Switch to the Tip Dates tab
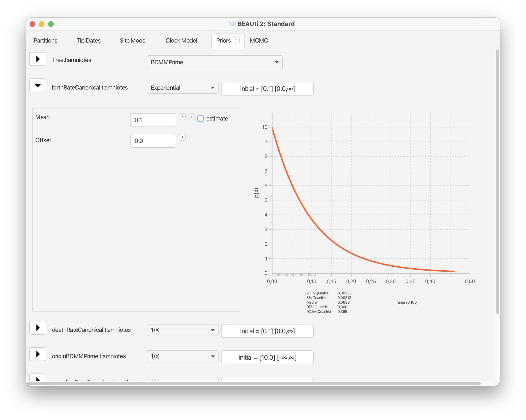 (88, 40)
